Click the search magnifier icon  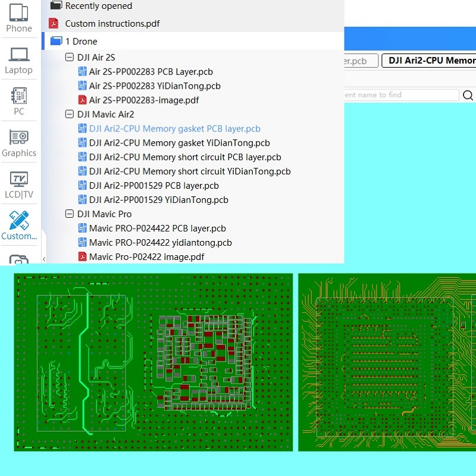468,95
